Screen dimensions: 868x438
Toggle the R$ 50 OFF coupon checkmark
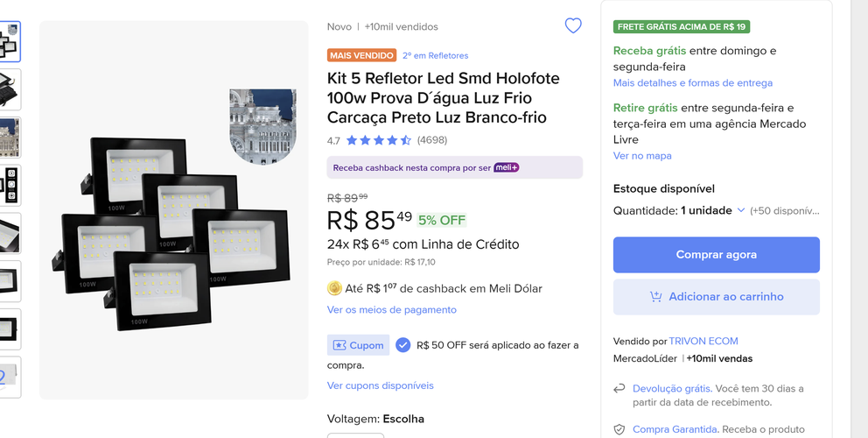click(403, 345)
